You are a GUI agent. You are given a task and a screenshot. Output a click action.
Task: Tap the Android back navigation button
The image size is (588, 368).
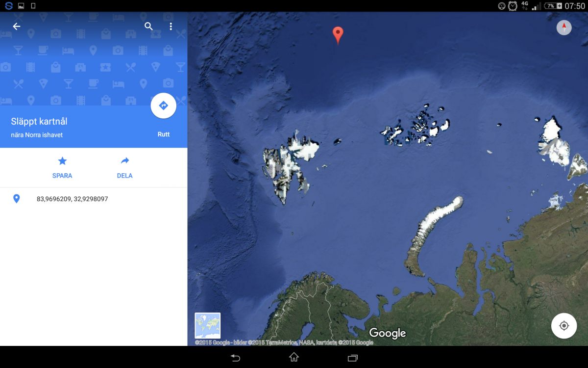coord(236,358)
